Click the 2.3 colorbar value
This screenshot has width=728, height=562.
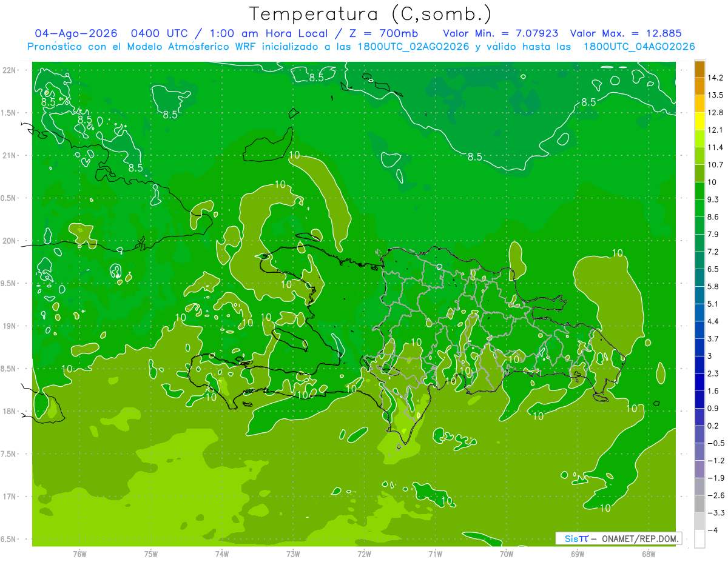pyautogui.click(x=713, y=373)
